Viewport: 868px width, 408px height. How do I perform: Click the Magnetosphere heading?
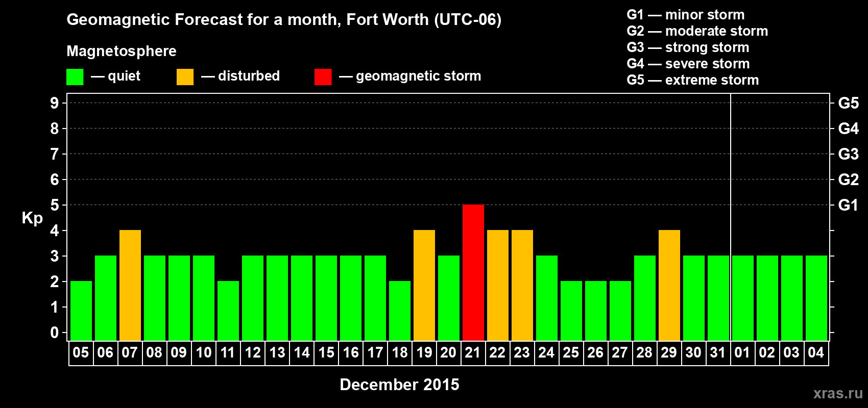[x=122, y=52]
